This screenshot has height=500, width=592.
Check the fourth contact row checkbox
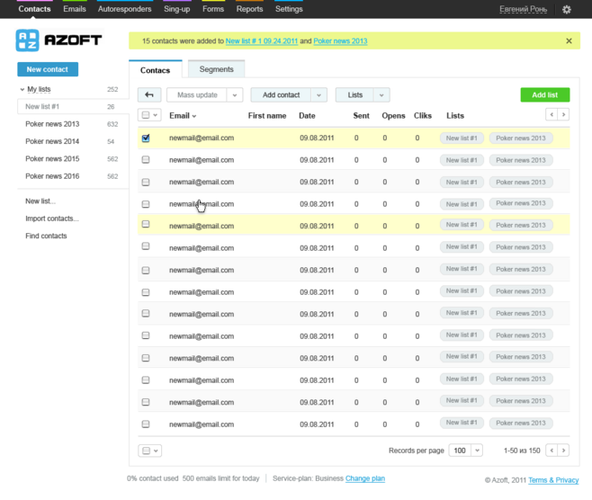[146, 204]
